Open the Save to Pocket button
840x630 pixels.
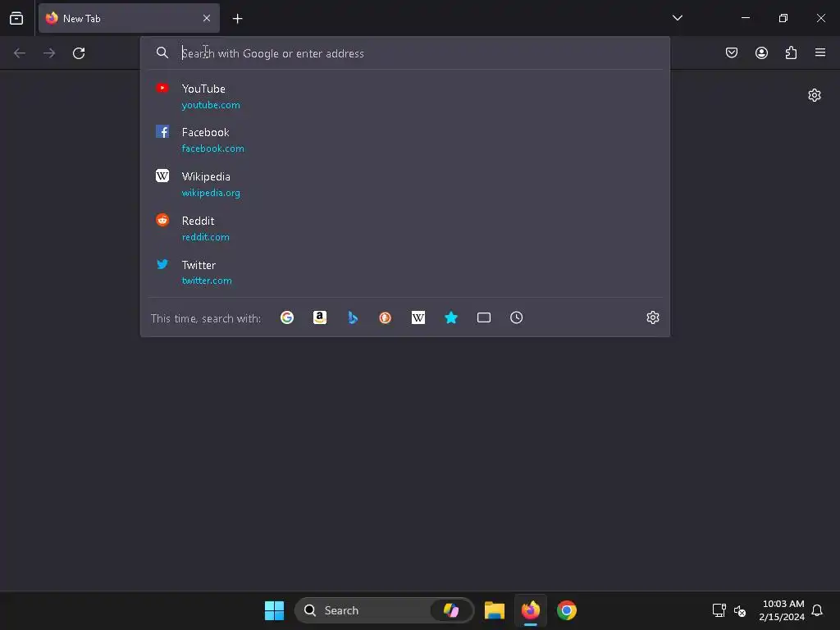731,52
